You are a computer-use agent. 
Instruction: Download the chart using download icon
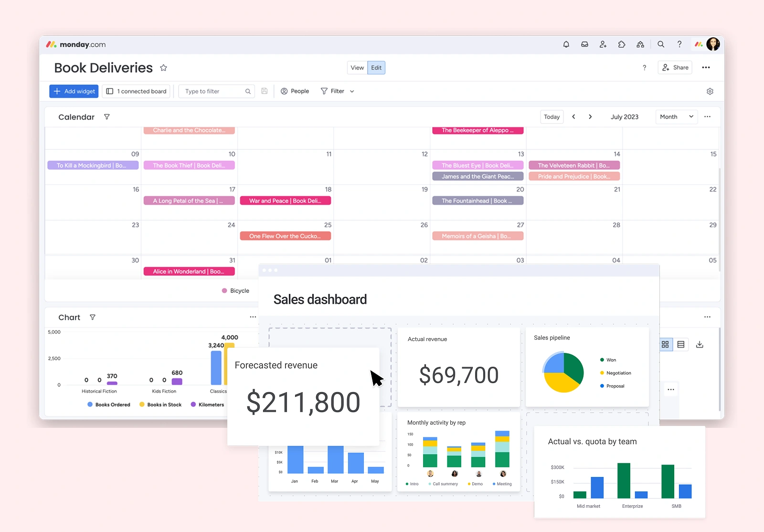pyautogui.click(x=700, y=344)
